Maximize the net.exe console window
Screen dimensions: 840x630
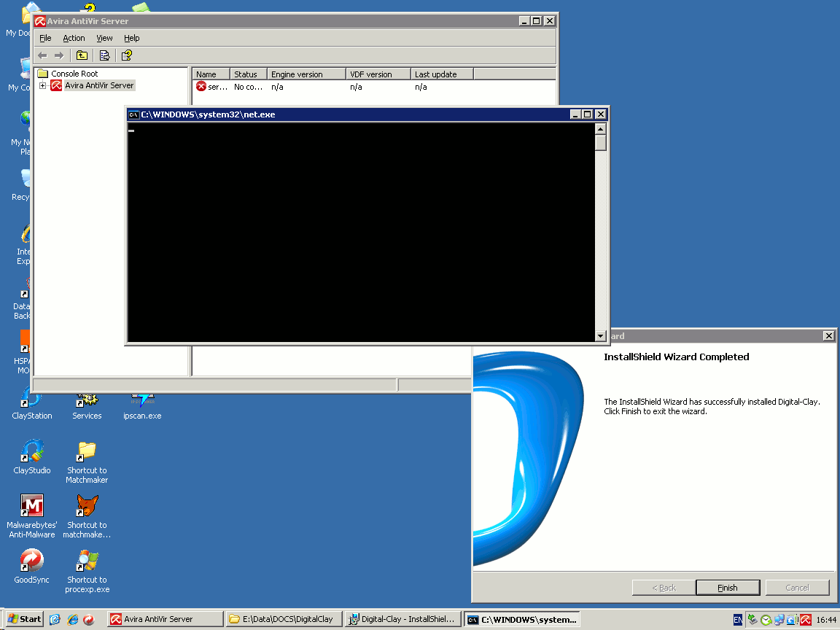point(587,114)
